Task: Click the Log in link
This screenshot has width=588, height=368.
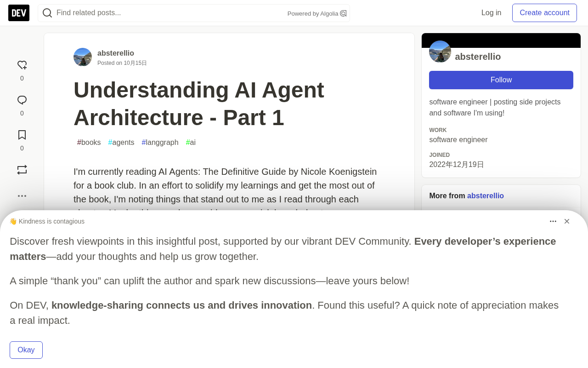Action: click(x=492, y=13)
